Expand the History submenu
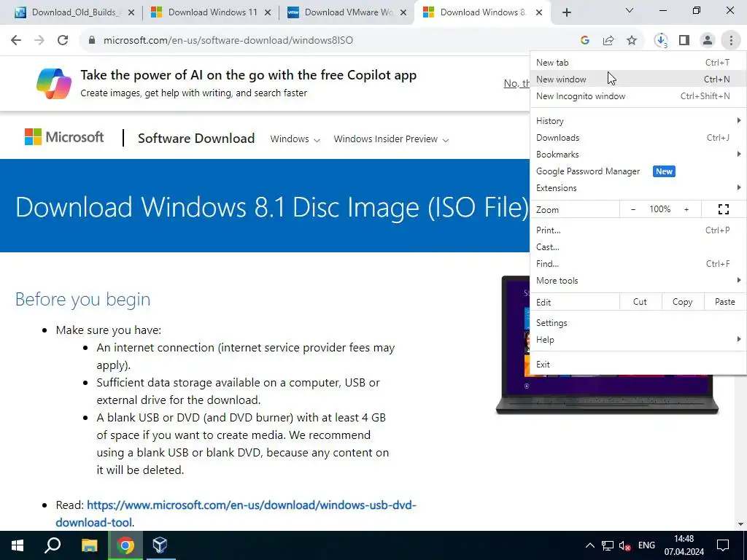This screenshot has width=747, height=560. coord(638,121)
